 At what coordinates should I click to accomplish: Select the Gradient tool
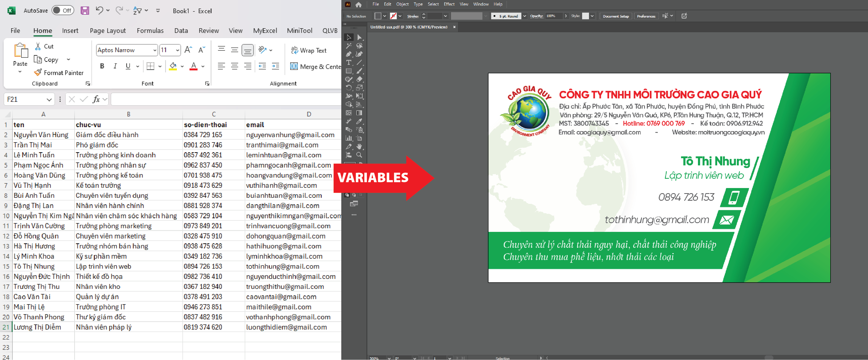[359, 113]
